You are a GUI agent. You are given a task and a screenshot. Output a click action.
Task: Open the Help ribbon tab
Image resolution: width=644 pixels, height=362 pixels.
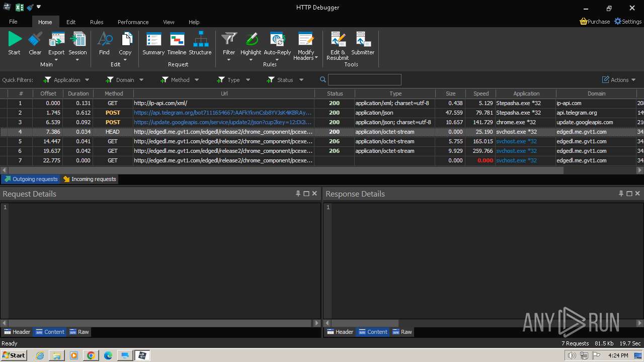tap(194, 22)
